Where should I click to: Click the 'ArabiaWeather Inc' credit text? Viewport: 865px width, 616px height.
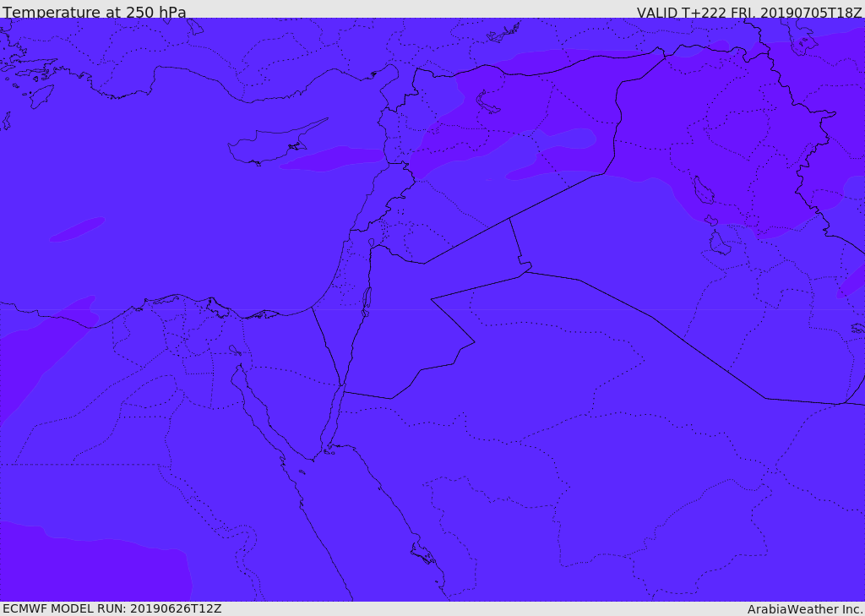point(805,609)
